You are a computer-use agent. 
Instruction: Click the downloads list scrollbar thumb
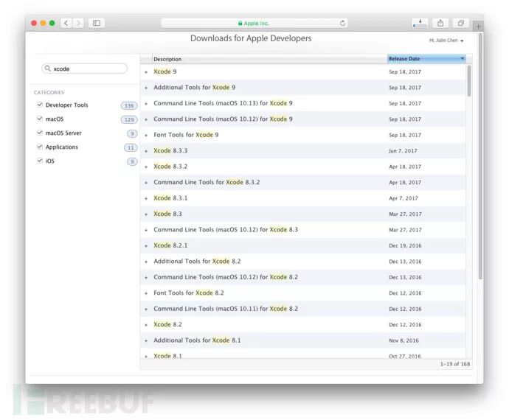468,81
